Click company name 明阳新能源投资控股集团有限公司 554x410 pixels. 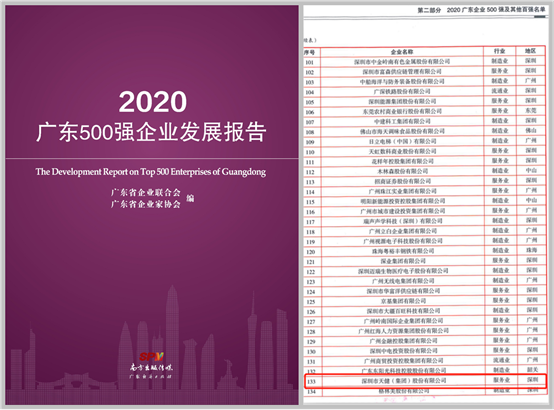402,201
